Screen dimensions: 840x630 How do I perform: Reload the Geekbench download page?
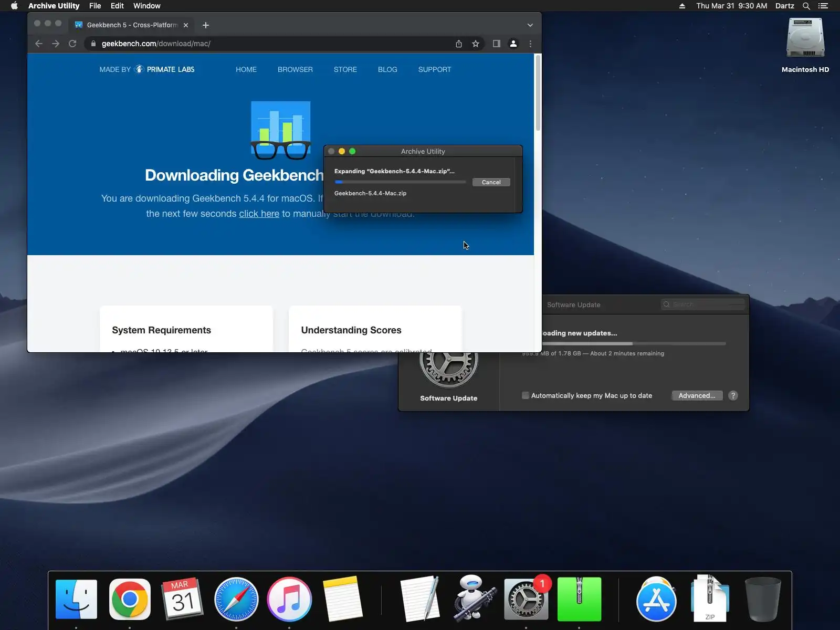[x=72, y=44]
